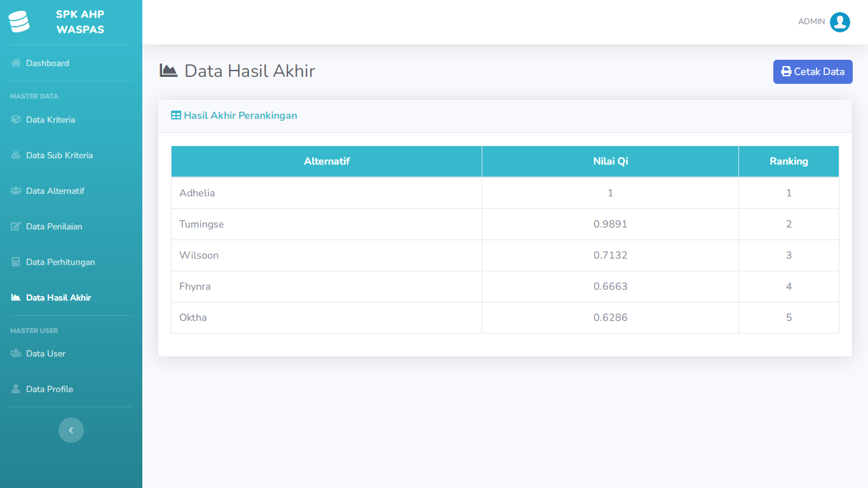Click the Data Sub Kriteria cubes icon

click(x=16, y=155)
